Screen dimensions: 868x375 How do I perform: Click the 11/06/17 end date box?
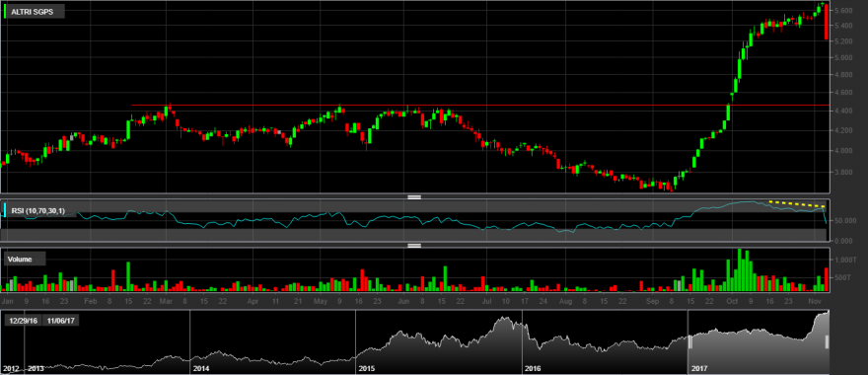[61, 320]
